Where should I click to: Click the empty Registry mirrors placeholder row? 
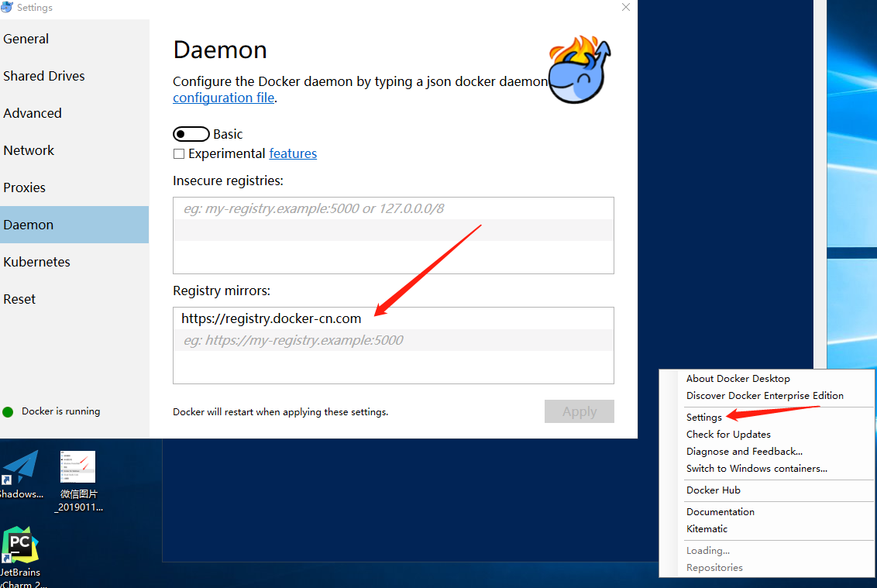pyautogui.click(x=394, y=340)
